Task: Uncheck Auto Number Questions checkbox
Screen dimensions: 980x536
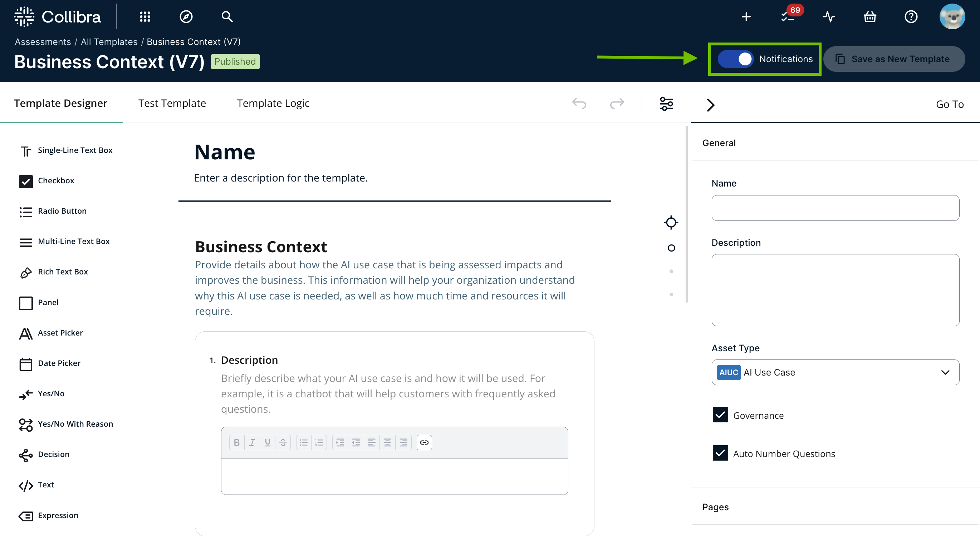Action: (x=720, y=453)
